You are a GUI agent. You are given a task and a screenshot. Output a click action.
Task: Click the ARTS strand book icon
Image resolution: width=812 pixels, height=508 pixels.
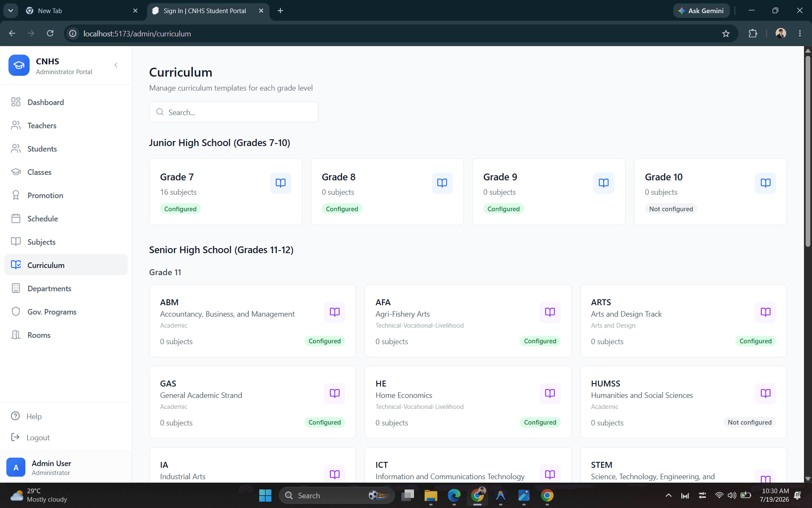click(x=765, y=312)
